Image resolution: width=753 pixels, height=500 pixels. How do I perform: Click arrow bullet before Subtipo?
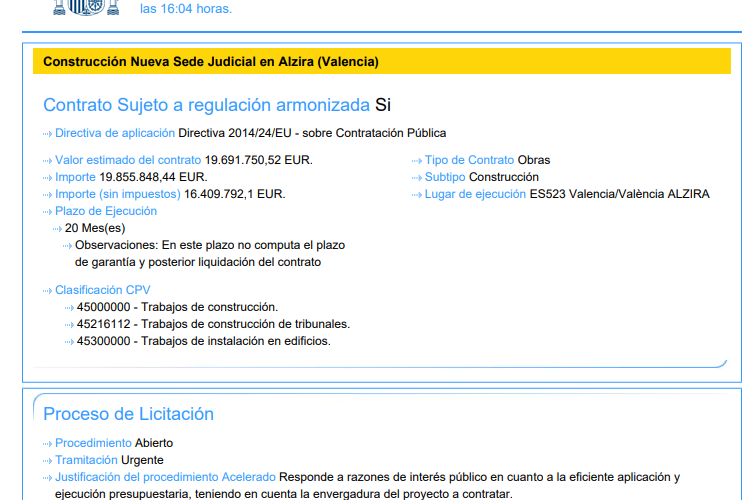point(417,178)
